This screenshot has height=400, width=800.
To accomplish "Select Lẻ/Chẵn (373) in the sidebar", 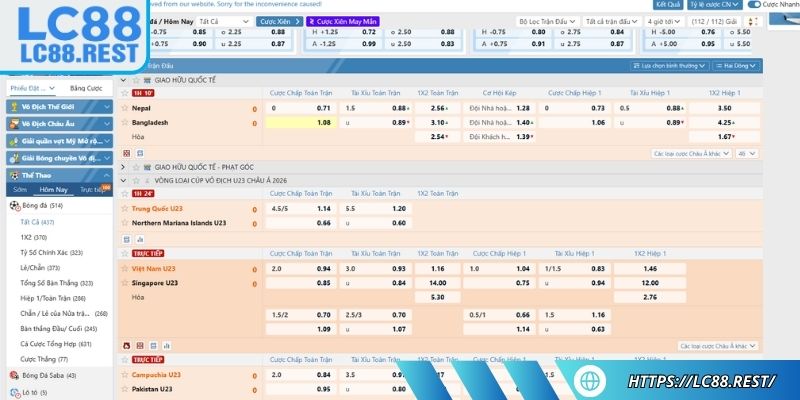I will (x=40, y=268).
